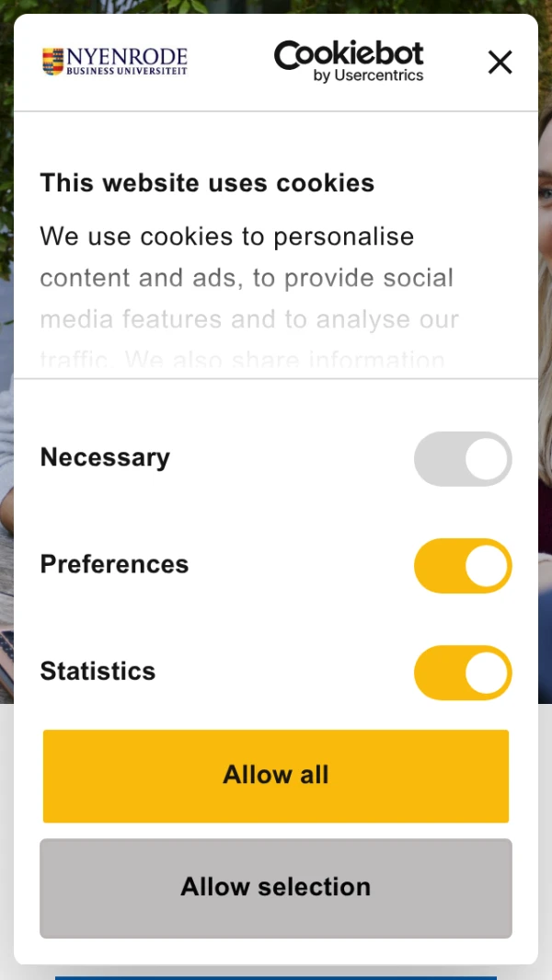This screenshot has height=980, width=552.
Task: Click the "This website uses cookies" heading
Action: tap(207, 183)
